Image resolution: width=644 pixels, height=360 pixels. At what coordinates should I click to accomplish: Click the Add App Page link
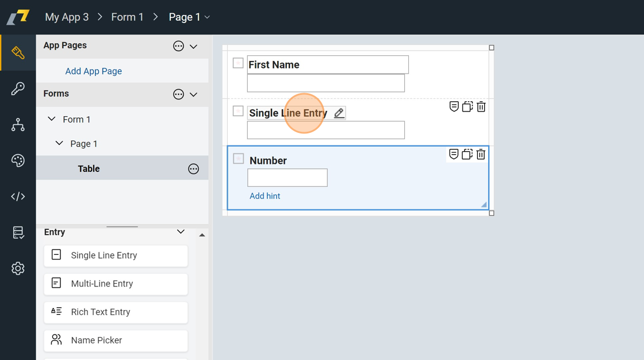[93, 71]
